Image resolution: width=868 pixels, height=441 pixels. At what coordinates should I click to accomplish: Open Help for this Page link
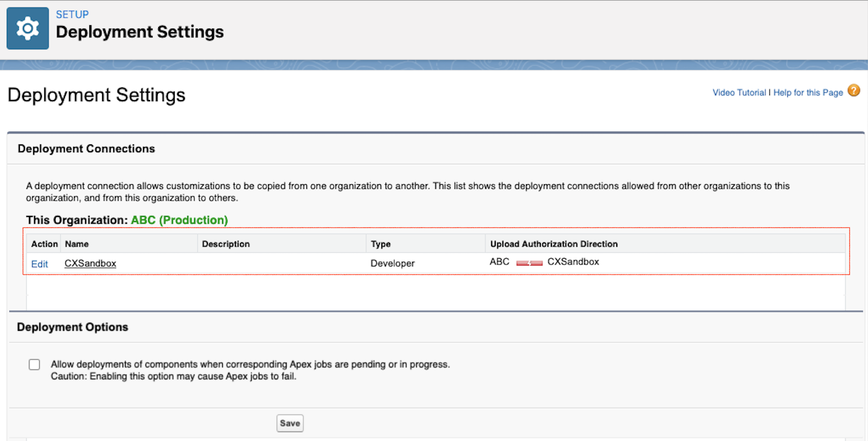point(808,92)
